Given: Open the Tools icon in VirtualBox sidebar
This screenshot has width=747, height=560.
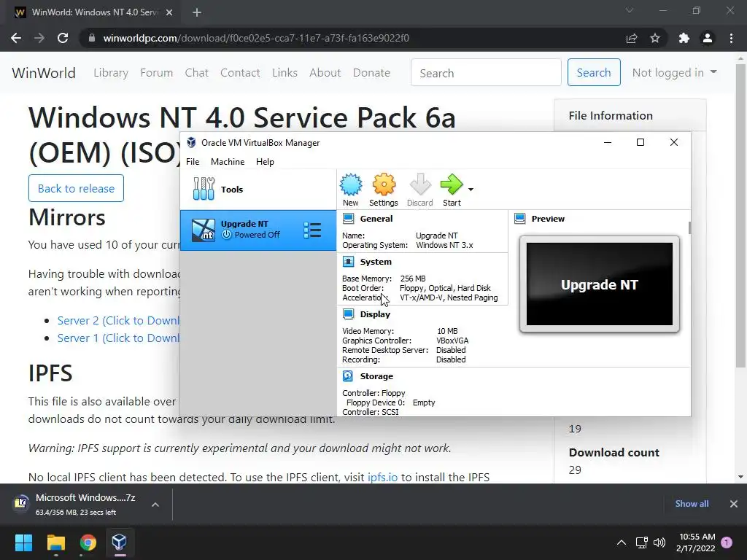Looking at the screenshot, I should point(204,189).
